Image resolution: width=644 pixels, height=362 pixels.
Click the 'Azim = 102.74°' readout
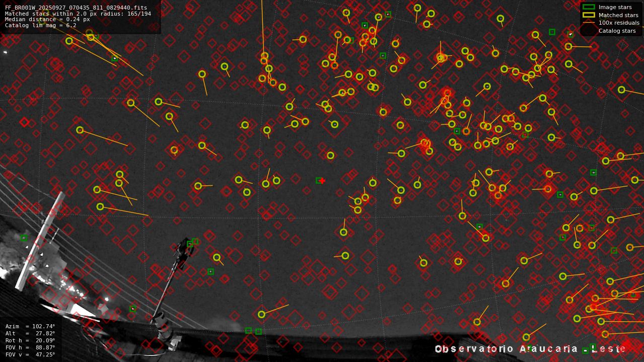point(30,326)
